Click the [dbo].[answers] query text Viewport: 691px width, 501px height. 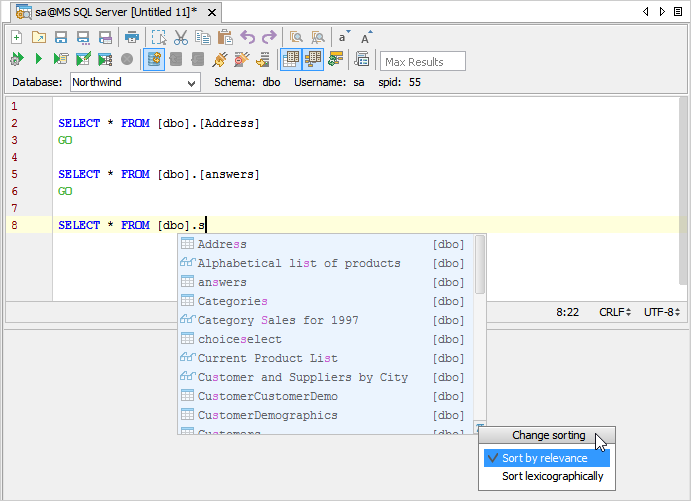208,174
